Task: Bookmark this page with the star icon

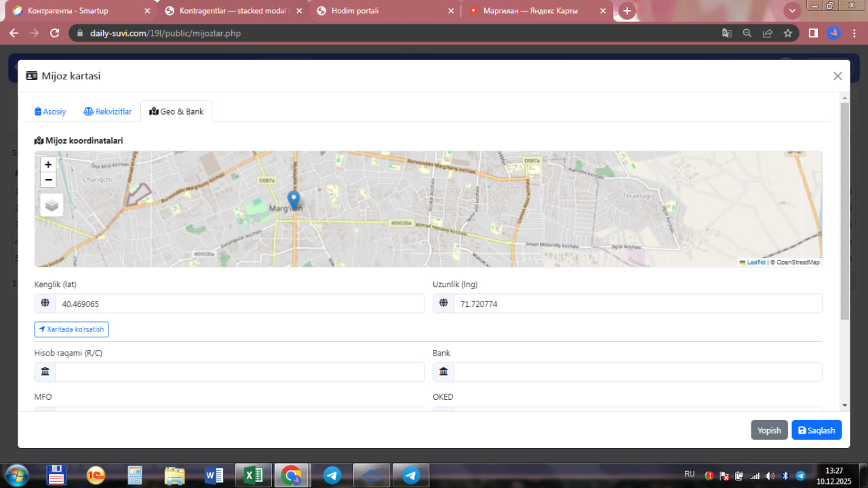Action: [787, 33]
